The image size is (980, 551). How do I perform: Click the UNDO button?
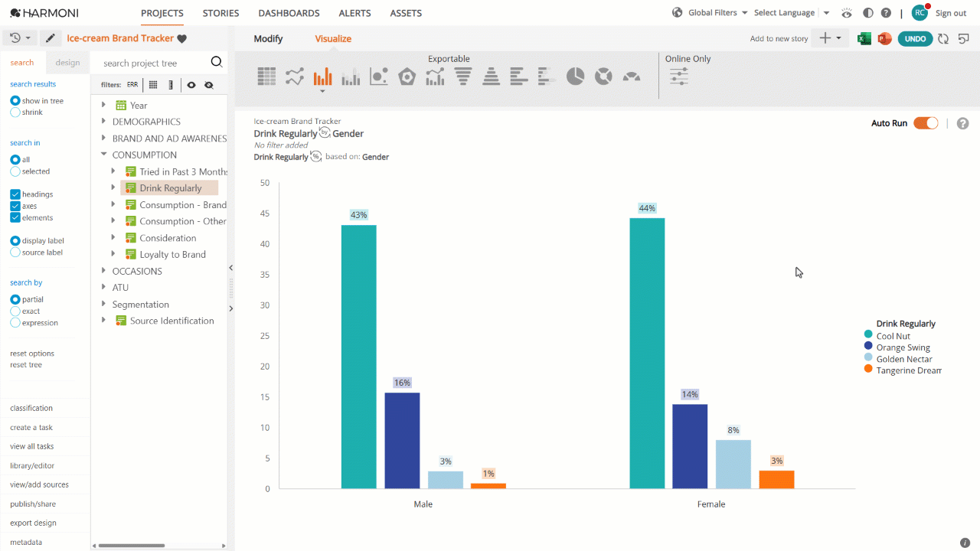click(915, 38)
